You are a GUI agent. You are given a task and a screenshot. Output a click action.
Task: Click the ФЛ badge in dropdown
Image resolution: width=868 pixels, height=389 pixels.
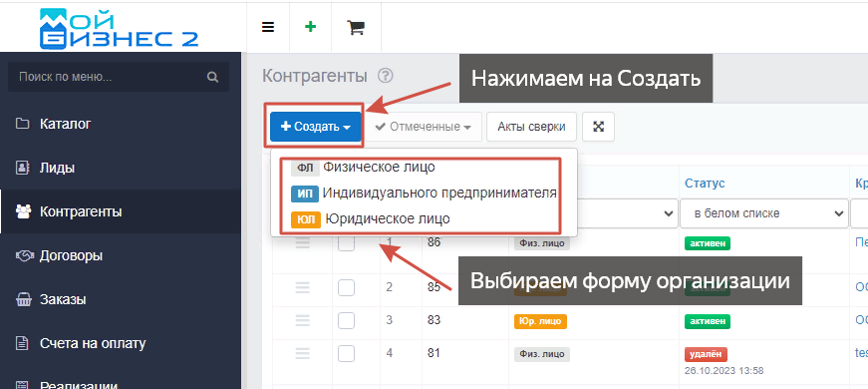point(305,168)
